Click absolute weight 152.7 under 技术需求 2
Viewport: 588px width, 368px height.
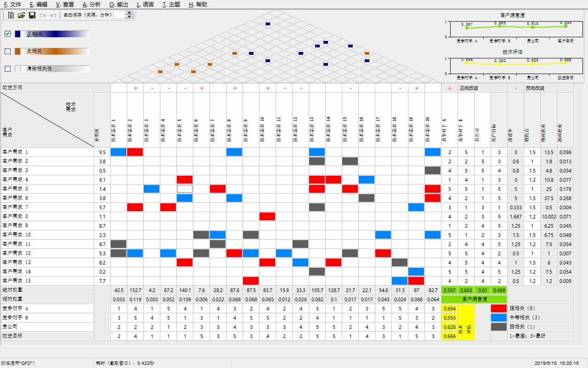[135, 290]
